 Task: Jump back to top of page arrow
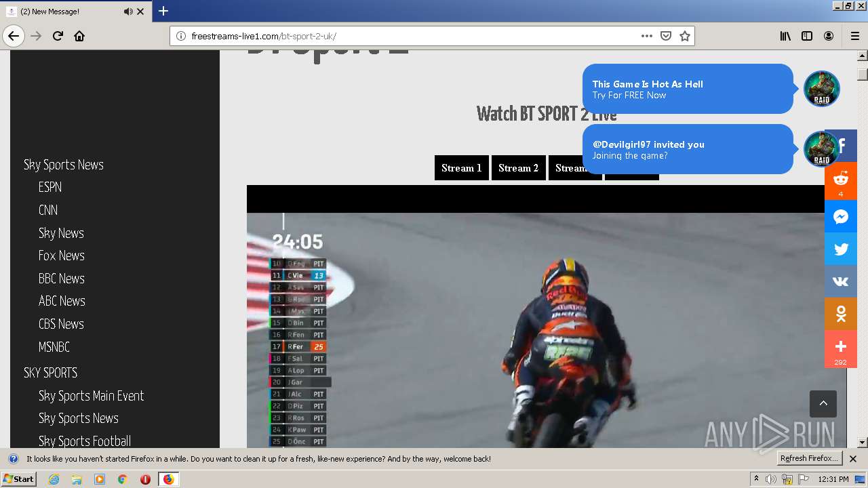823,403
